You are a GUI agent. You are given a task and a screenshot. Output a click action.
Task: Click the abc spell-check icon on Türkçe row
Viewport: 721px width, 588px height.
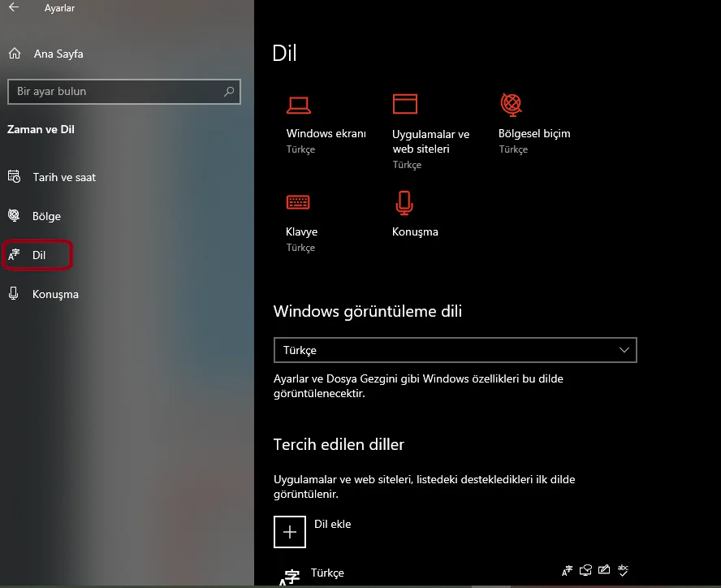(x=624, y=571)
